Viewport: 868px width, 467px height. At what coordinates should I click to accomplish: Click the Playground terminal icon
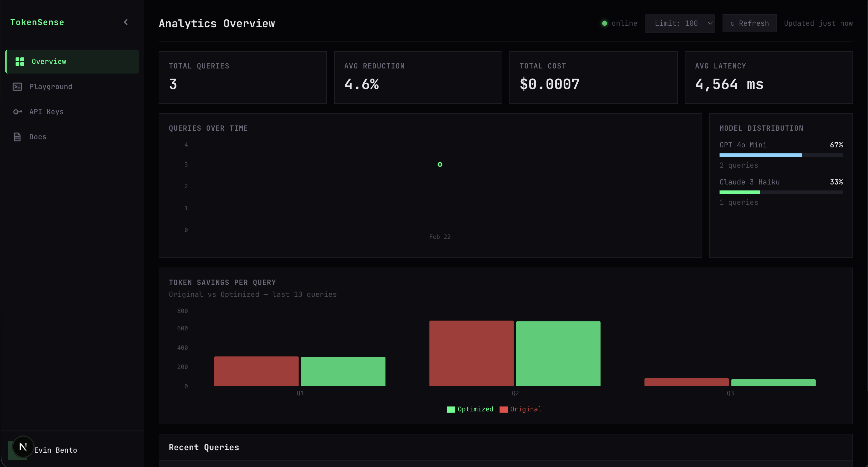(x=17, y=87)
